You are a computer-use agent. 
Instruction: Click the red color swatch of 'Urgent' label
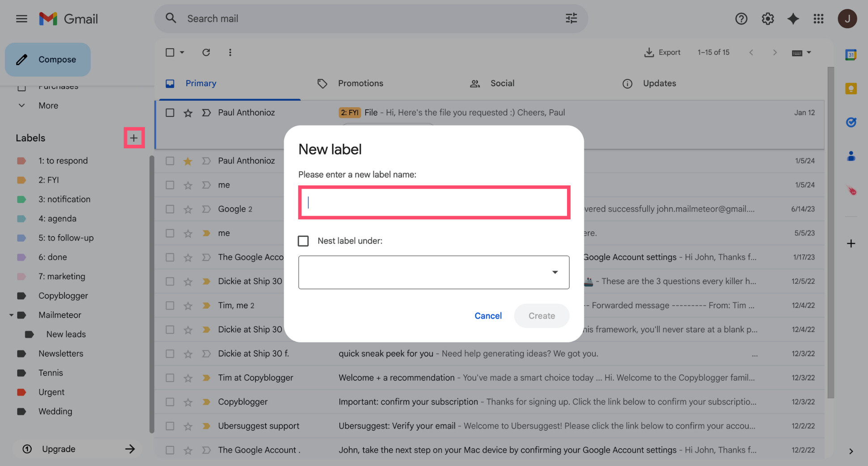coord(21,392)
